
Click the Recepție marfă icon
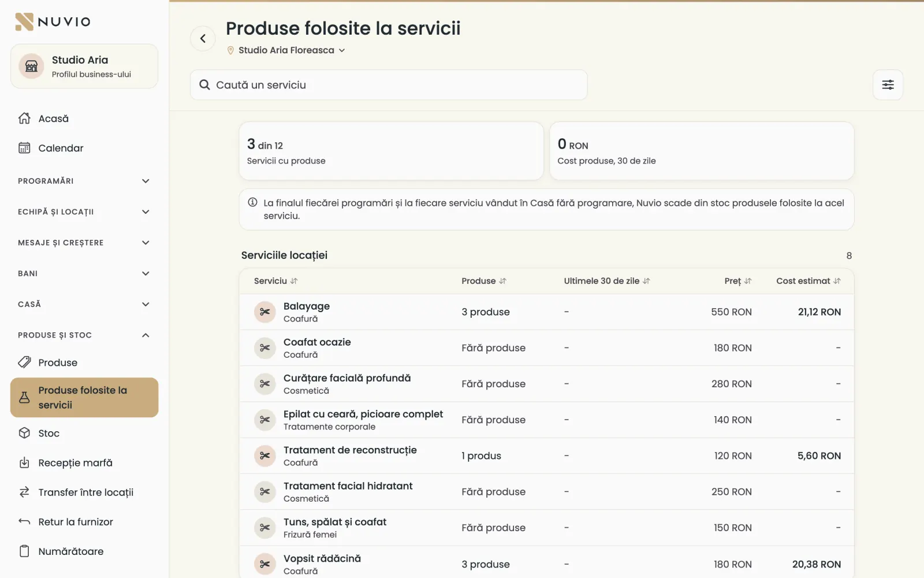pyautogui.click(x=24, y=463)
